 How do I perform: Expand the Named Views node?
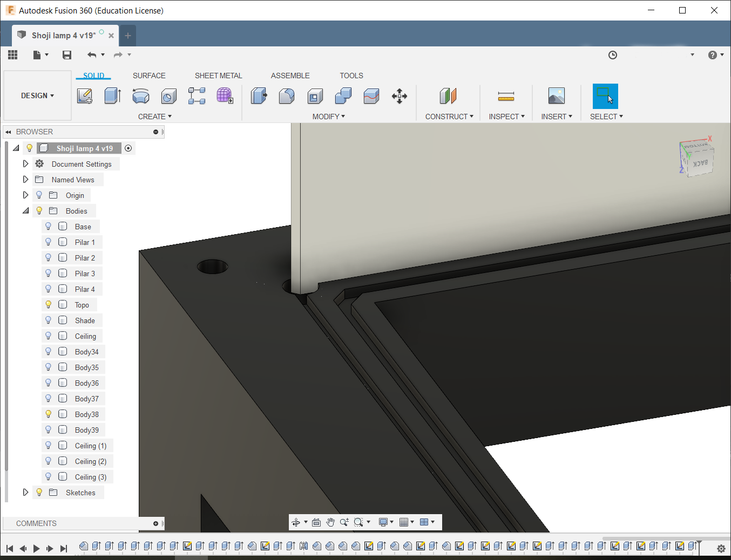(x=25, y=180)
